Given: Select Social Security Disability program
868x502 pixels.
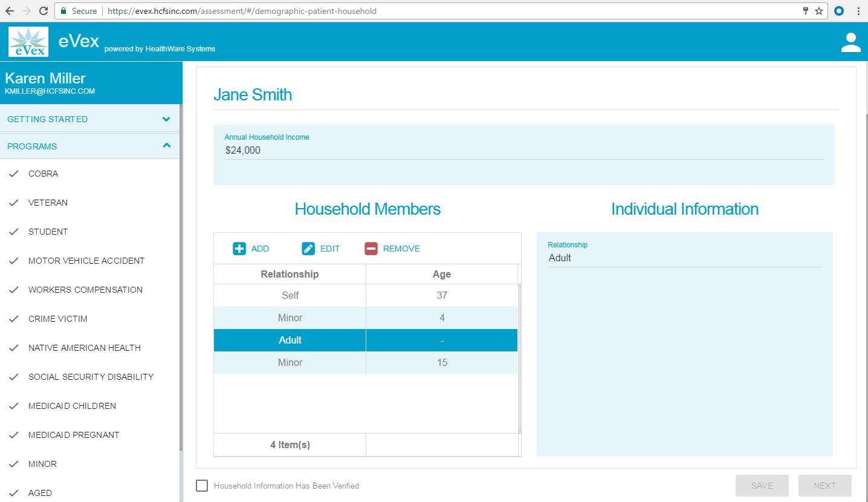Looking at the screenshot, I should click(x=91, y=377).
